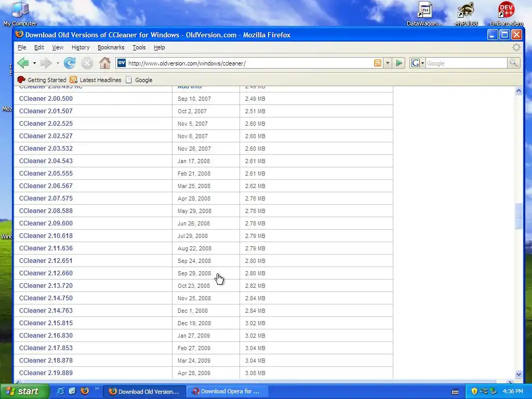This screenshot has width=532, height=399.
Task: Open the Bookmarks menu
Action: pos(111,47)
